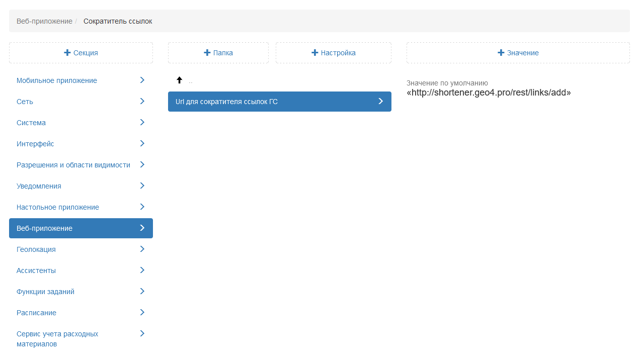Open the Геолокация section
639x364 pixels.
[x=36, y=249]
